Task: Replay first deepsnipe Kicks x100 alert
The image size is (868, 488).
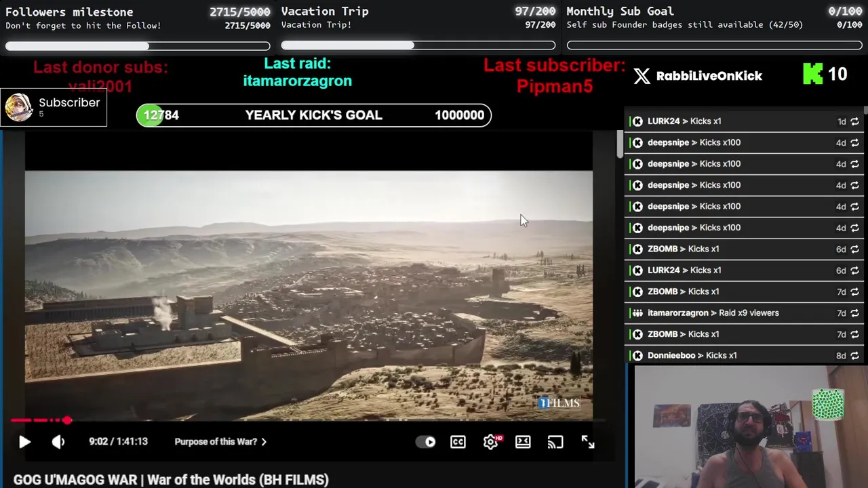Action: [854, 142]
